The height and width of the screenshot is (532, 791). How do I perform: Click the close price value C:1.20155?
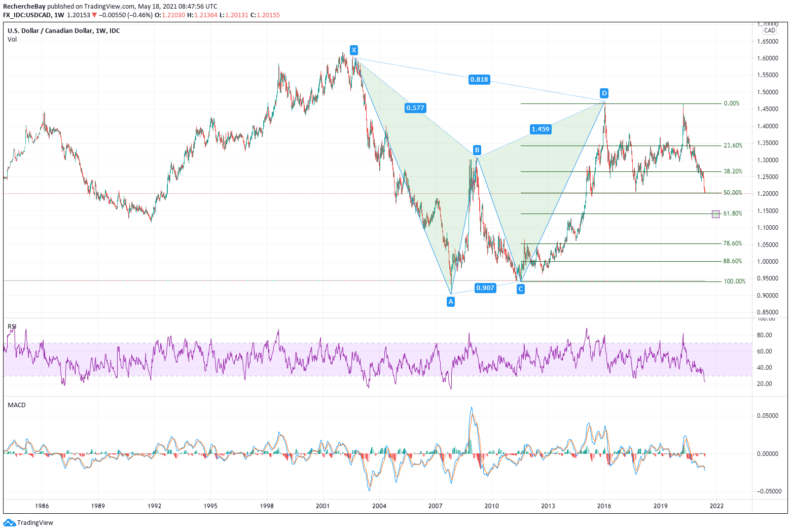coord(265,15)
